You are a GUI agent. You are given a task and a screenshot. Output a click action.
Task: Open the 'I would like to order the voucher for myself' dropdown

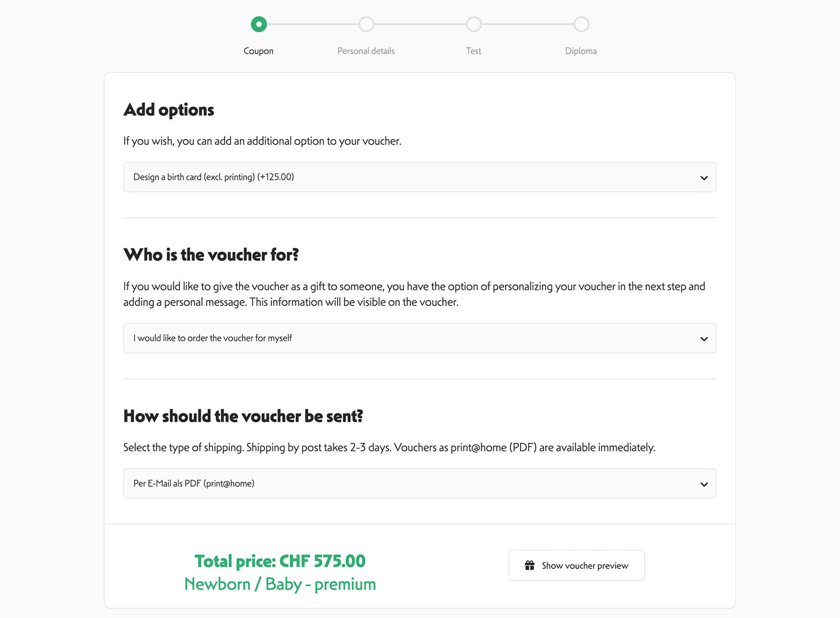(419, 338)
